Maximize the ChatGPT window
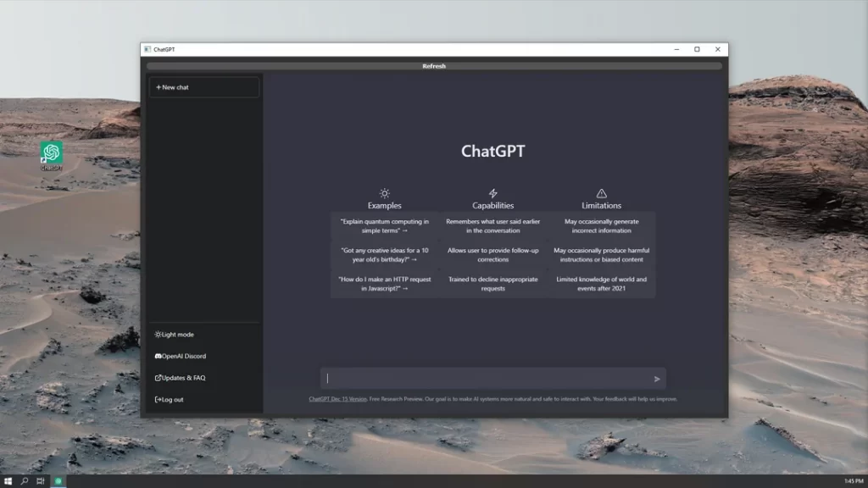 [697, 49]
